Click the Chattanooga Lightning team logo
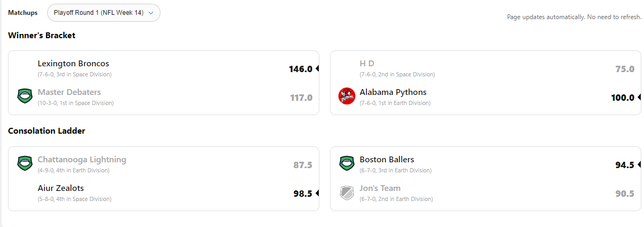The width and height of the screenshot is (644, 227). click(25, 164)
